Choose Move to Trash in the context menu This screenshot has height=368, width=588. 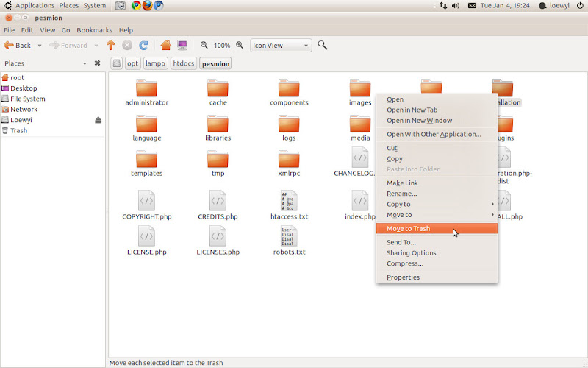[x=437, y=228]
